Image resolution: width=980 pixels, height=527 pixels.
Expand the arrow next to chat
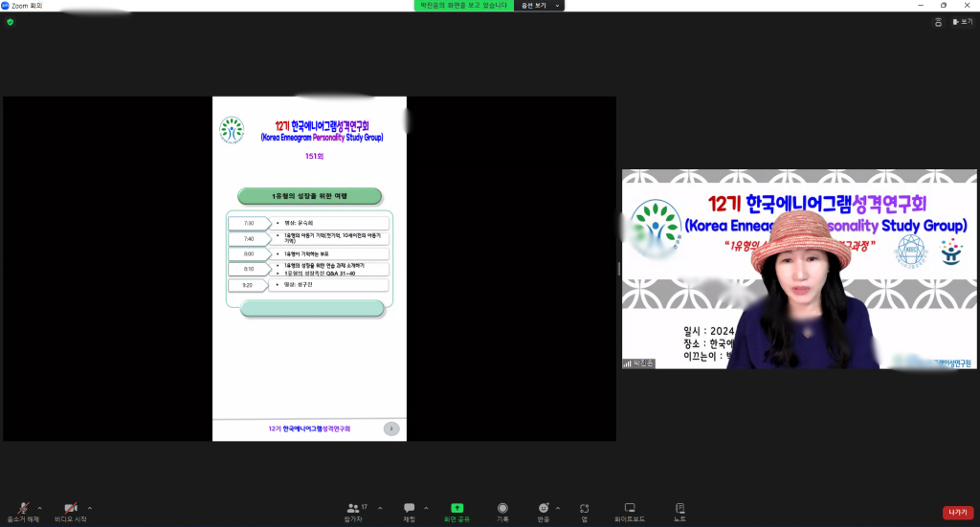click(x=426, y=508)
